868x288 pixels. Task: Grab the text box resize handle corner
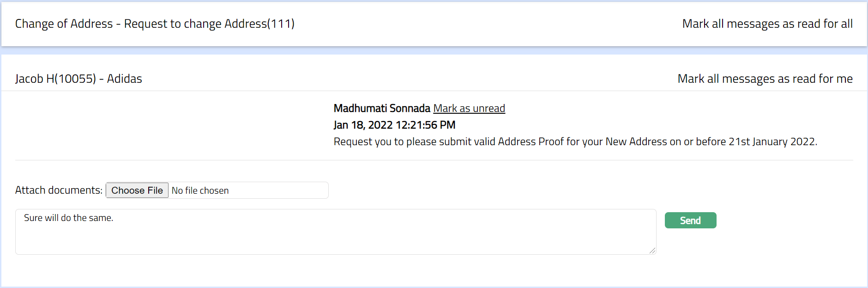click(652, 251)
